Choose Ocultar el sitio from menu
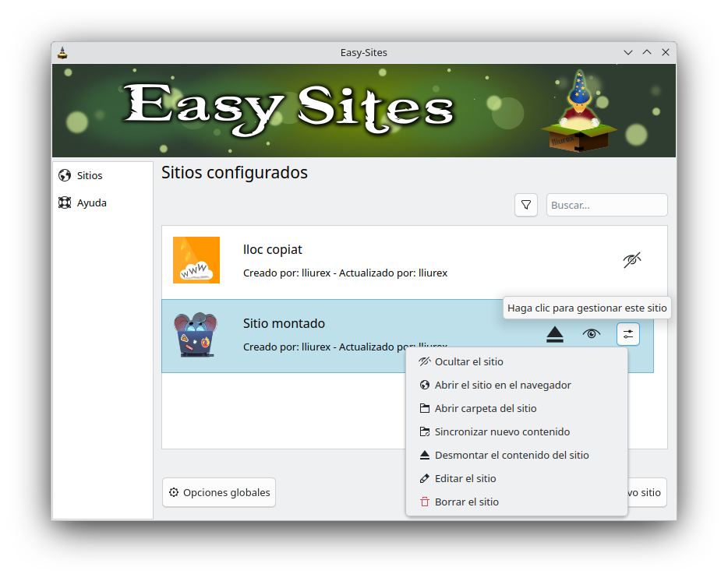This screenshot has height=581, width=728. point(468,362)
